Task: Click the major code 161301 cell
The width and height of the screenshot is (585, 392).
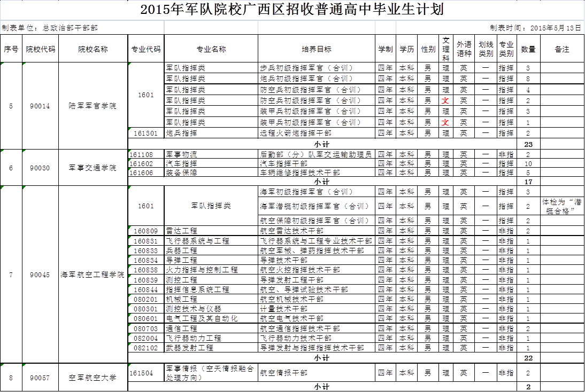Action: 147,133
